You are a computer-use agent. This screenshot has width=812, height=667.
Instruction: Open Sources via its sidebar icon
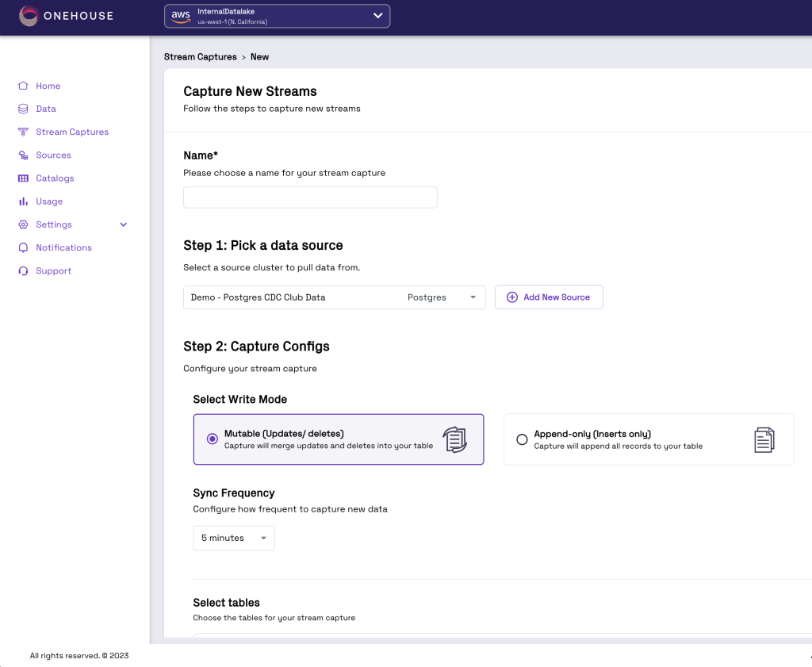21,155
